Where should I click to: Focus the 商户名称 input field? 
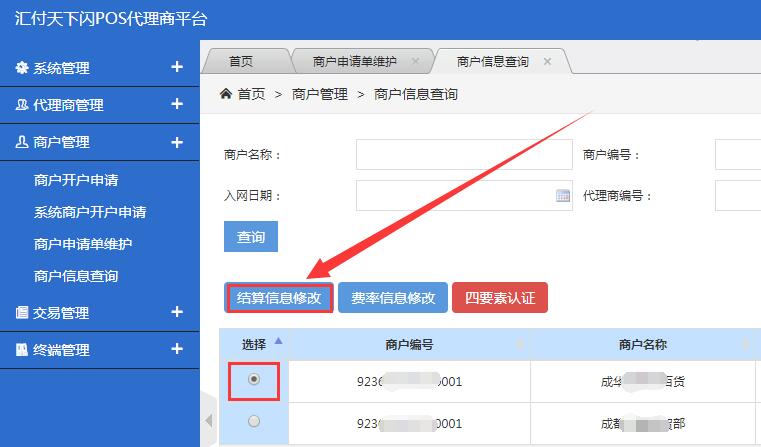click(x=464, y=154)
